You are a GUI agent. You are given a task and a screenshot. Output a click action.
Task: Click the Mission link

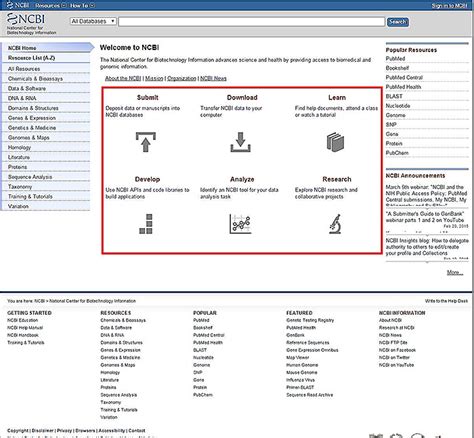[x=154, y=78]
